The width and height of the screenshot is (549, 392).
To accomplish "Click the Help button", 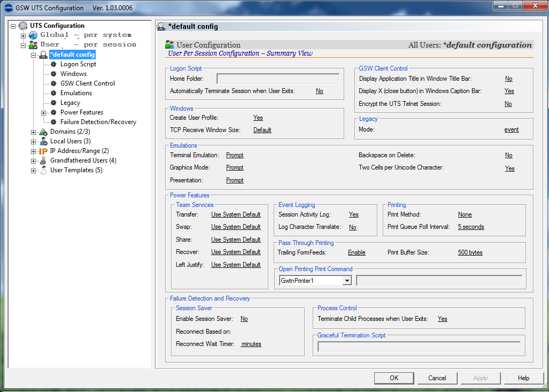I will click(523, 378).
